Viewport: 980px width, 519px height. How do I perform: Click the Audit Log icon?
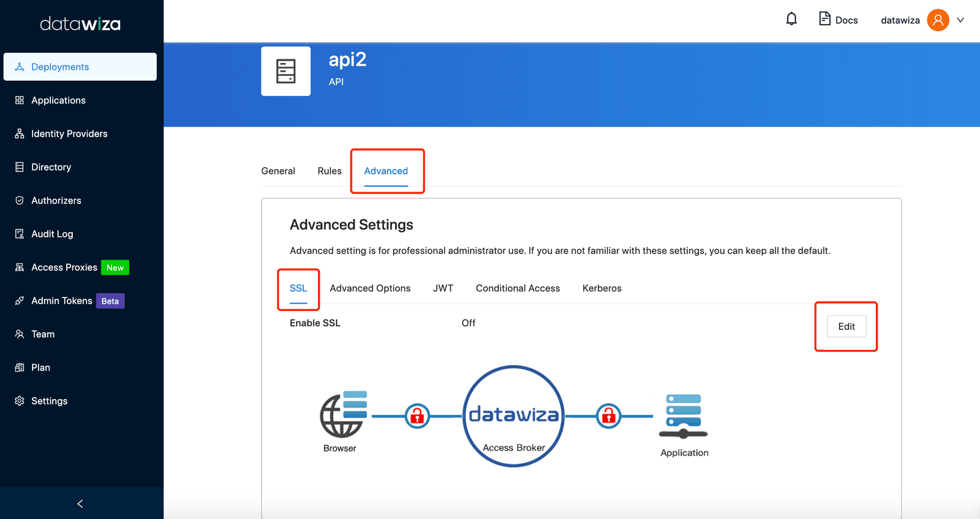pyautogui.click(x=20, y=234)
